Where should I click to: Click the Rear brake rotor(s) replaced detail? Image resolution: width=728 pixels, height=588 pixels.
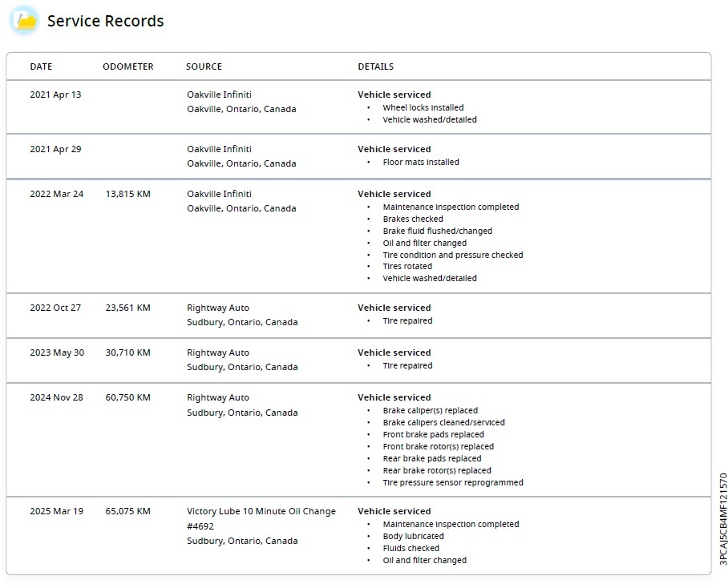[437, 471]
